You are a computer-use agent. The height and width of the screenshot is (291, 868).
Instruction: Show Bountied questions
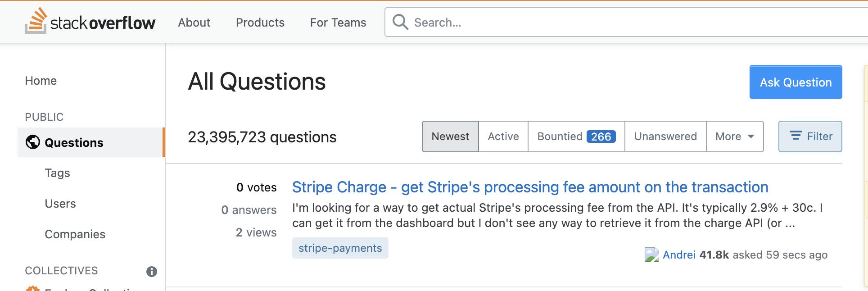(576, 136)
